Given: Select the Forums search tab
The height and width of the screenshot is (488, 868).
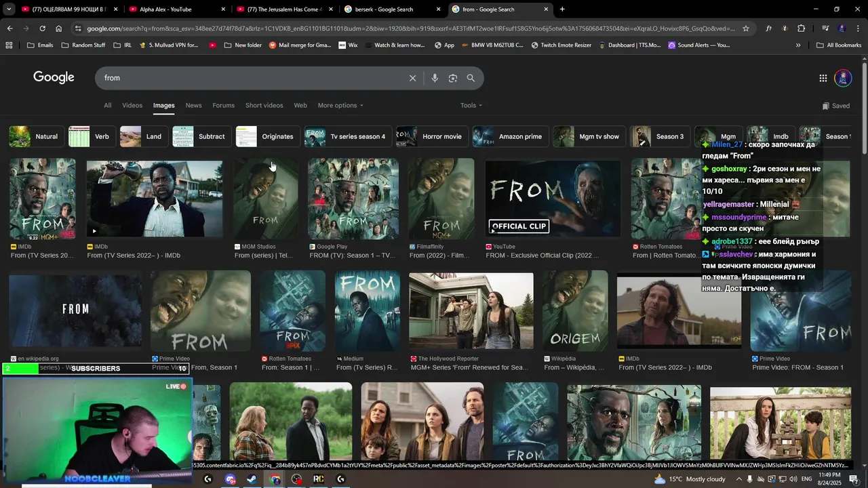Looking at the screenshot, I should click(223, 106).
